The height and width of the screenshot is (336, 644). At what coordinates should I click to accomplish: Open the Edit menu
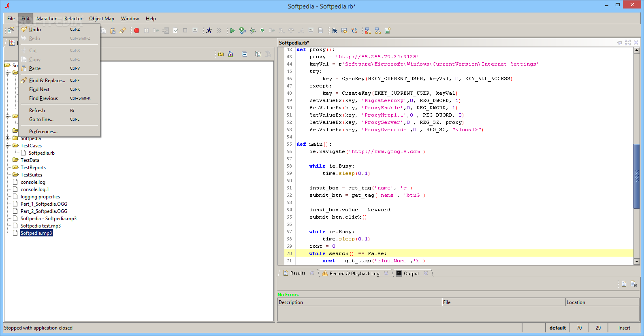26,19
